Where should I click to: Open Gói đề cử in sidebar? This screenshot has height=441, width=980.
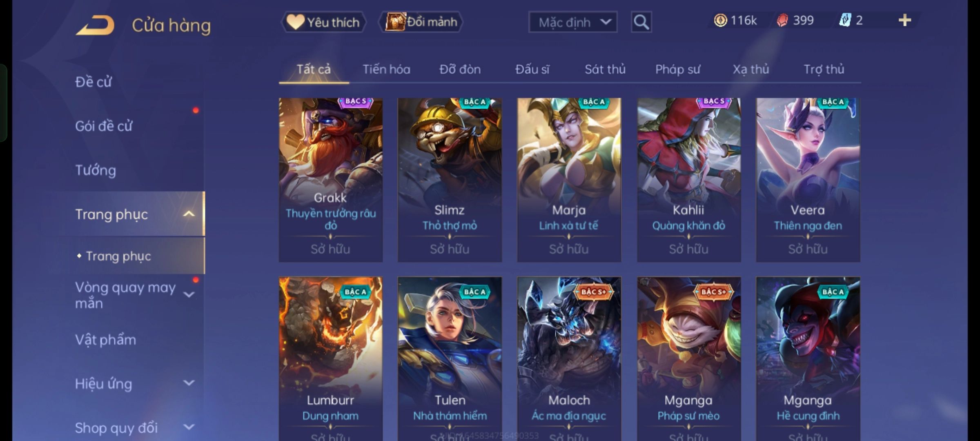tap(104, 126)
